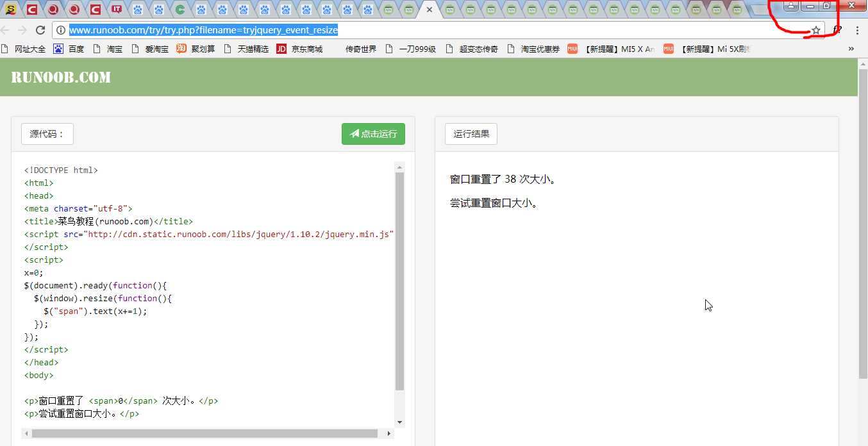The width and height of the screenshot is (868, 446).
Task: Open the Chrome three-dot menu
Action: pos(858,30)
